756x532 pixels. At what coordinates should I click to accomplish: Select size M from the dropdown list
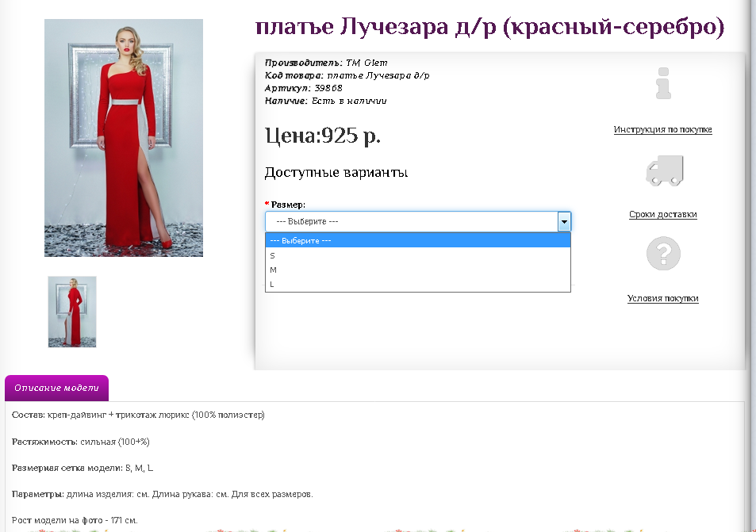click(418, 270)
